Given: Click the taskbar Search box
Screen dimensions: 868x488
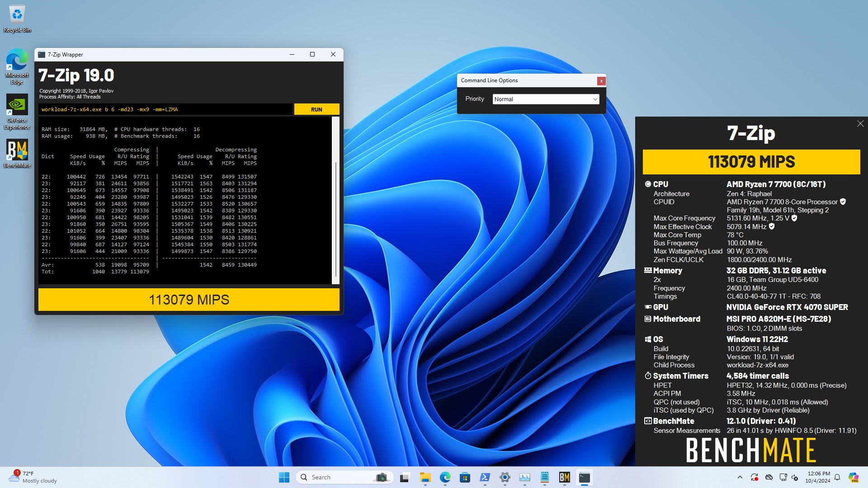Looking at the screenshot, I should (345, 477).
